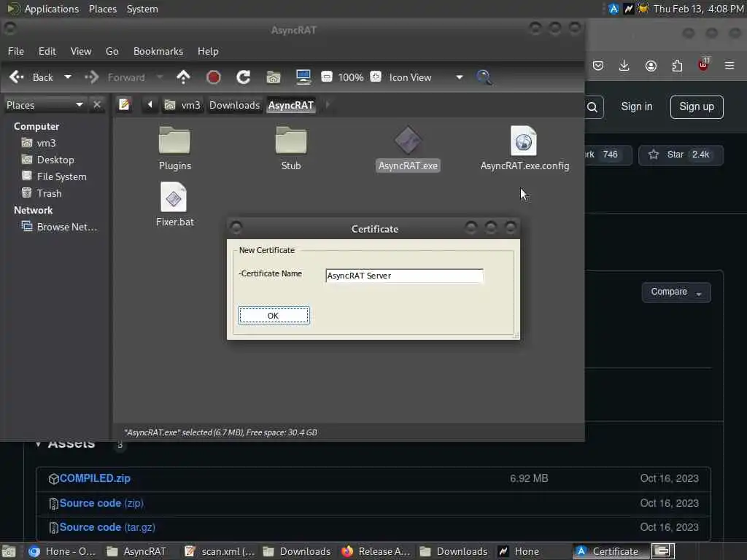Select File System in Places sidebar
The width and height of the screenshot is (747, 560).
tap(54, 176)
